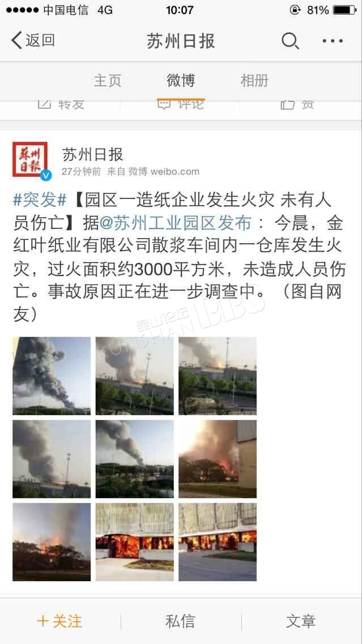
Task: Open the @苏州工业园区发布 mention link
Action: [x=175, y=223]
